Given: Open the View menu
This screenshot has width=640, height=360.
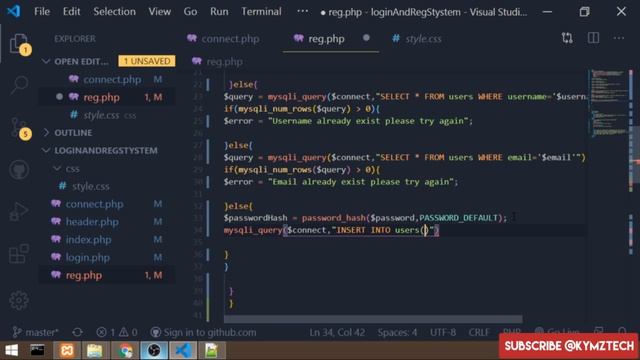Looking at the screenshot, I should pyautogui.click(x=160, y=11).
